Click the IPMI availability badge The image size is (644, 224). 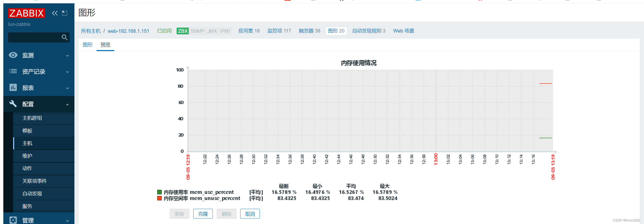pyautogui.click(x=225, y=31)
